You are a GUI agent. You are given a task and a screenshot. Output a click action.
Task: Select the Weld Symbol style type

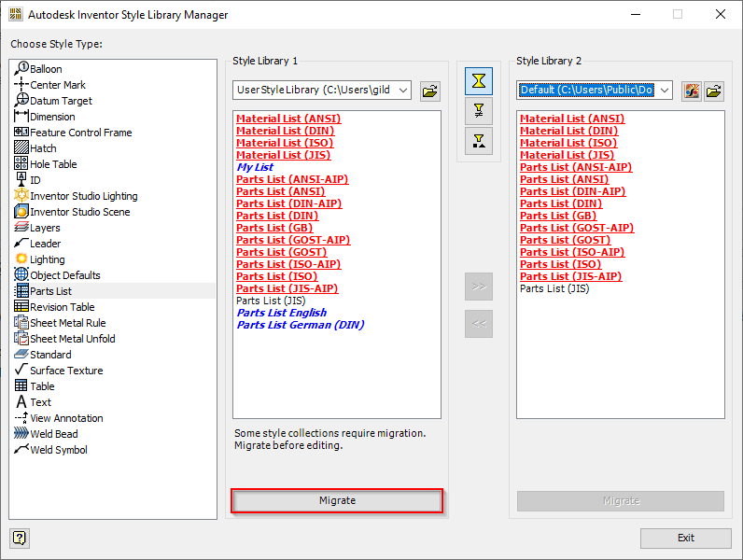click(50, 450)
